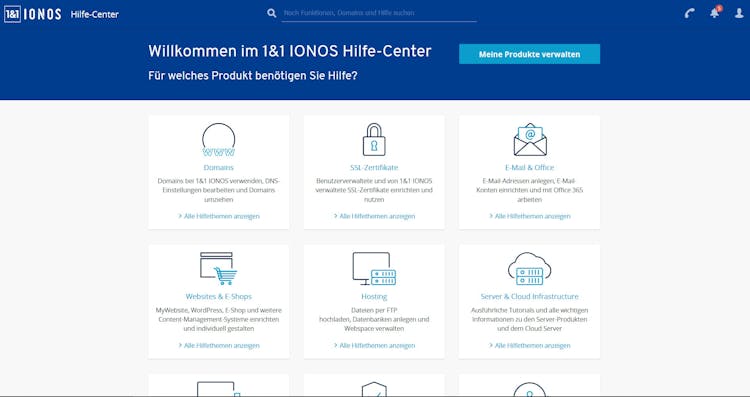The image size is (750, 397).
Task: Click the E-Mail envelope icon
Action: coord(530,139)
